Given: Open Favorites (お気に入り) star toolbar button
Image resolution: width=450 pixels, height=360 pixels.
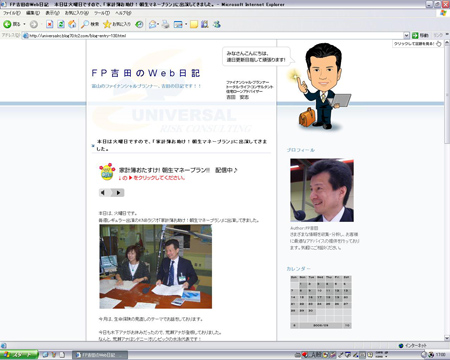Looking at the screenshot, I should [x=117, y=24].
